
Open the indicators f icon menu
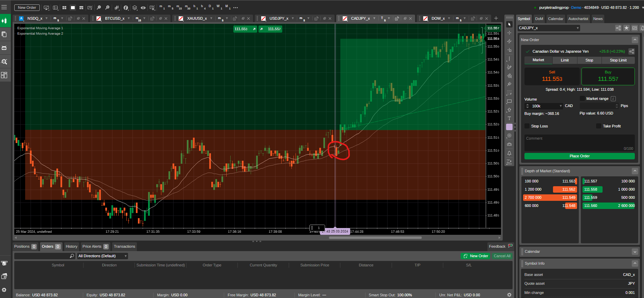click(126, 7)
